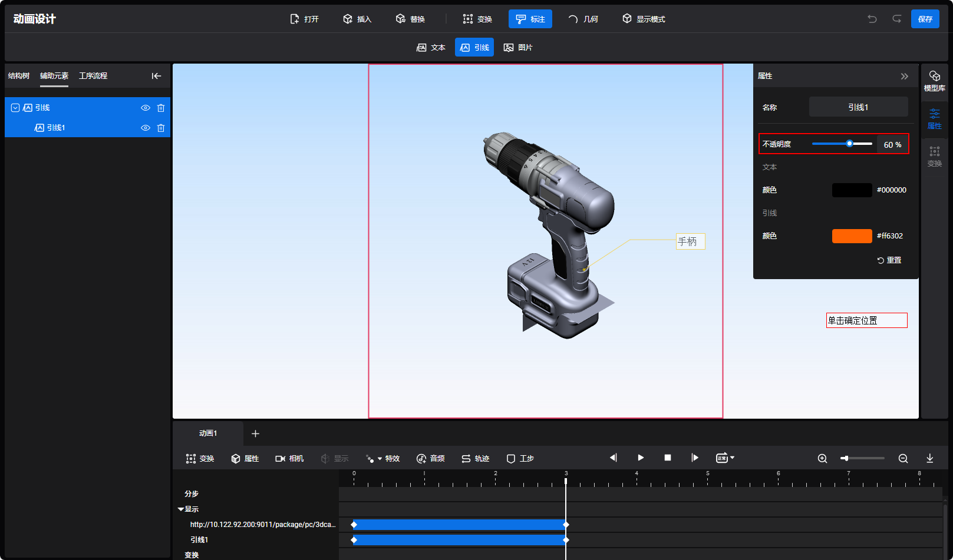Collapse the 属性 panel with double chevron

[x=904, y=76]
